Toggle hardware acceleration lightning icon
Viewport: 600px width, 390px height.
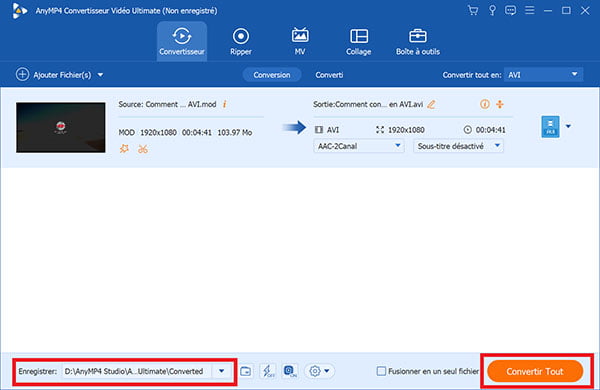point(268,371)
